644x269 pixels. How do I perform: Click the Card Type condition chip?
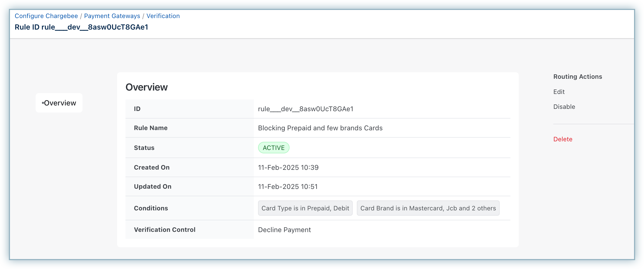(305, 208)
